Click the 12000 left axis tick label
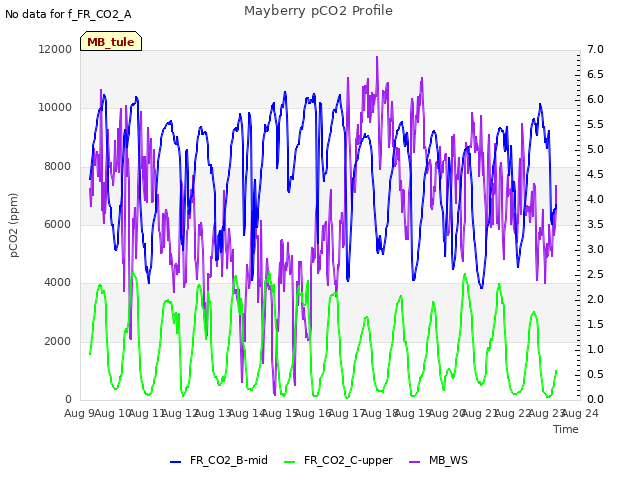Viewport: 640px width, 480px height. pyautogui.click(x=55, y=49)
